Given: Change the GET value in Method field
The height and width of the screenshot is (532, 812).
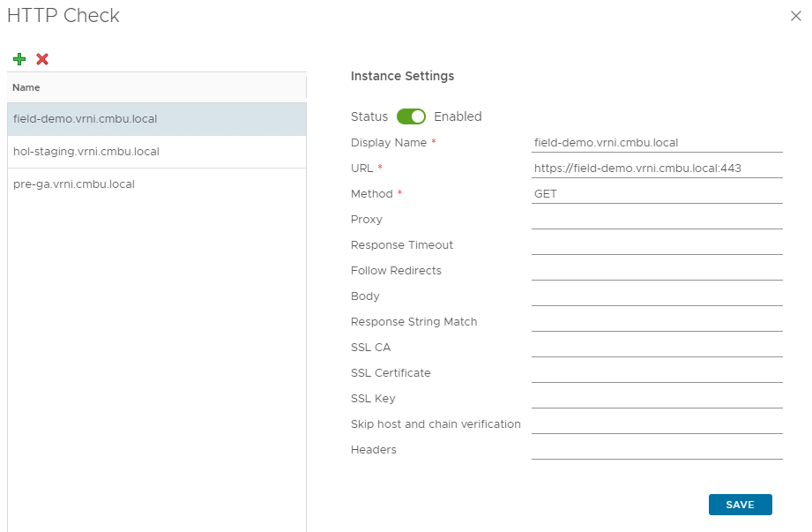Looking at the screenshot, I should click(x=657, y=193).
